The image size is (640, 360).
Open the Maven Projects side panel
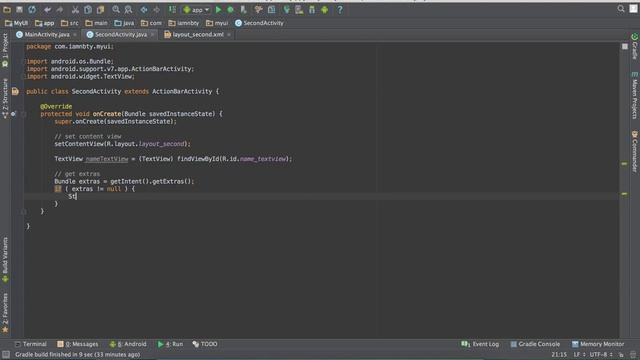pos(635,96)
